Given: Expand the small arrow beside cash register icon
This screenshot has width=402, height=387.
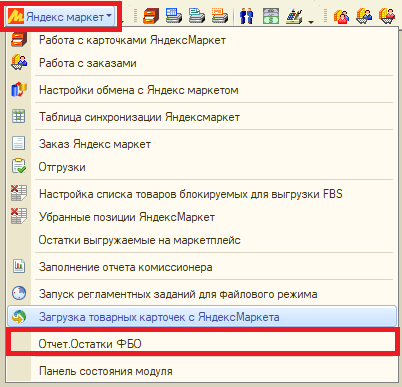Looking at the screenshot, I should pos(311,22).
